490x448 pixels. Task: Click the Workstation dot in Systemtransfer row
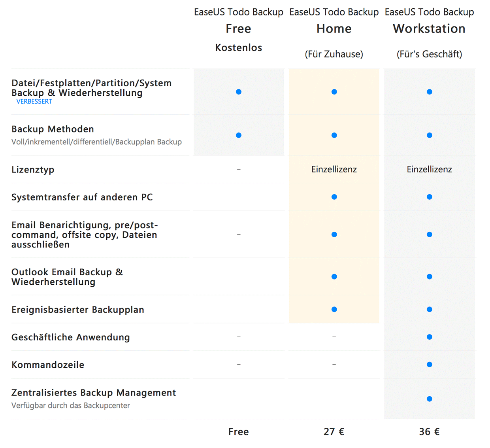[430, 197]
